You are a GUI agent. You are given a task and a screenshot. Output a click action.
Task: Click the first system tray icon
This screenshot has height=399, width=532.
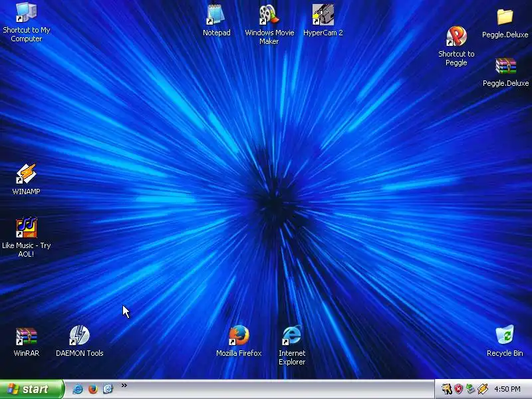(446, 389)
